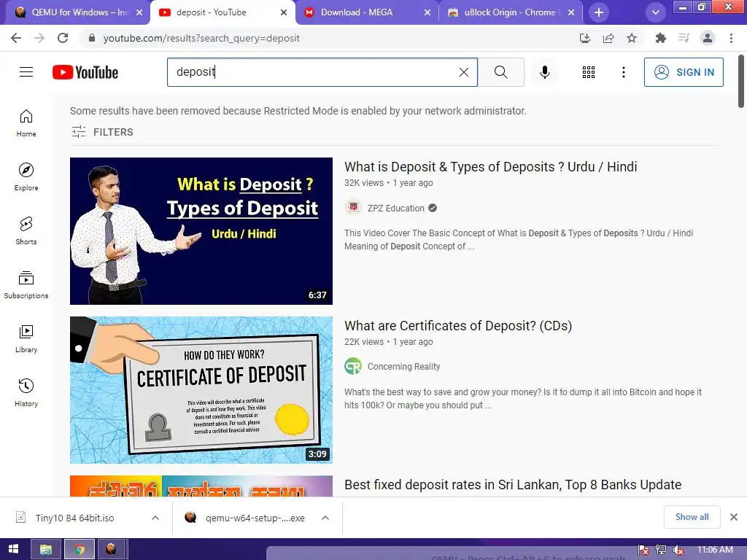Open YouTube apps grid icon
This screenshot has width=747, height=560.
(x=589, y=72)
